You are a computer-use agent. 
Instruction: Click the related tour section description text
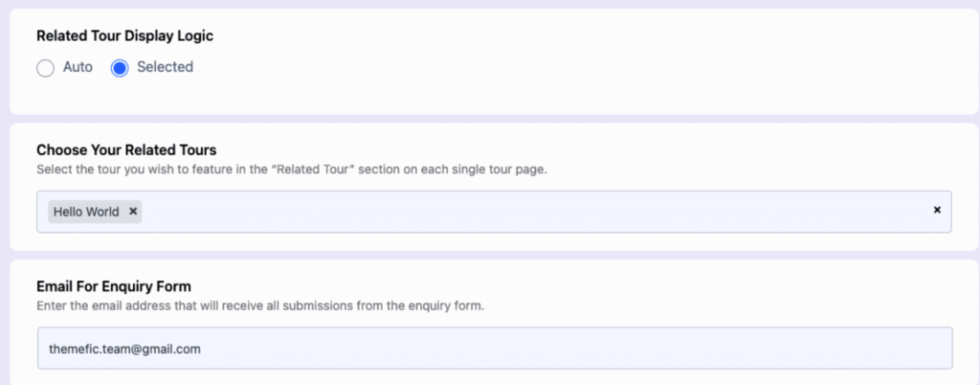(292, 170)
